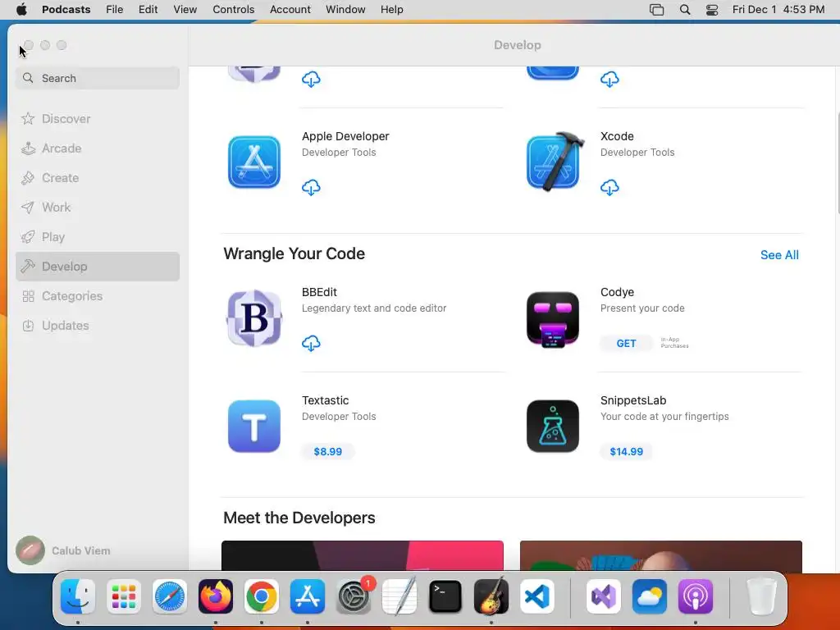This screenshot has height=630, width=840.
Task: Click the App Store Search field
Action: click(98, 78)
